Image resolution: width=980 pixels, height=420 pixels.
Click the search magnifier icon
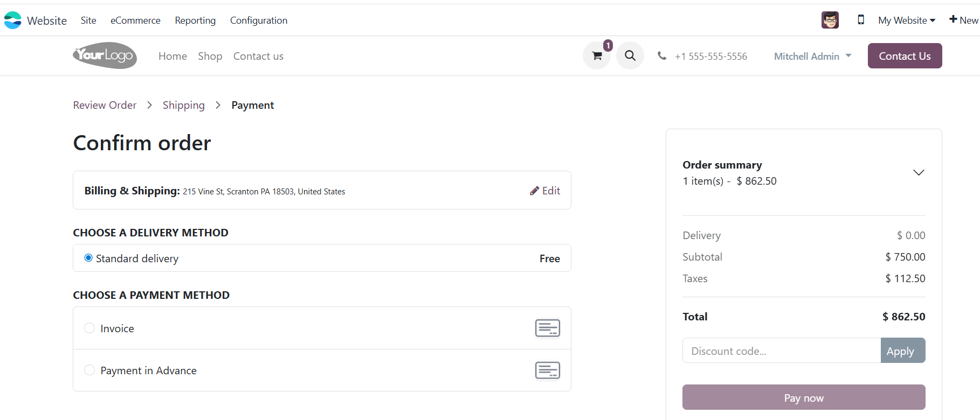point(630,56)
